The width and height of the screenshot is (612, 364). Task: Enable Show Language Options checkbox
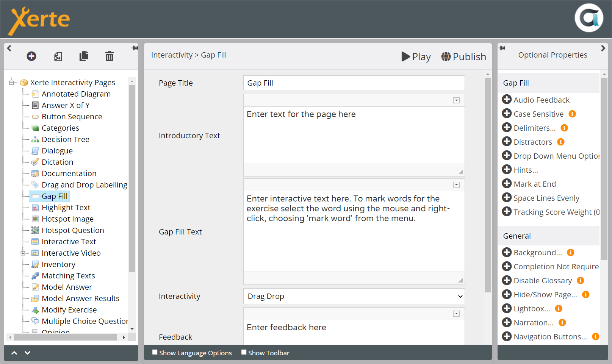coord(155,352)
